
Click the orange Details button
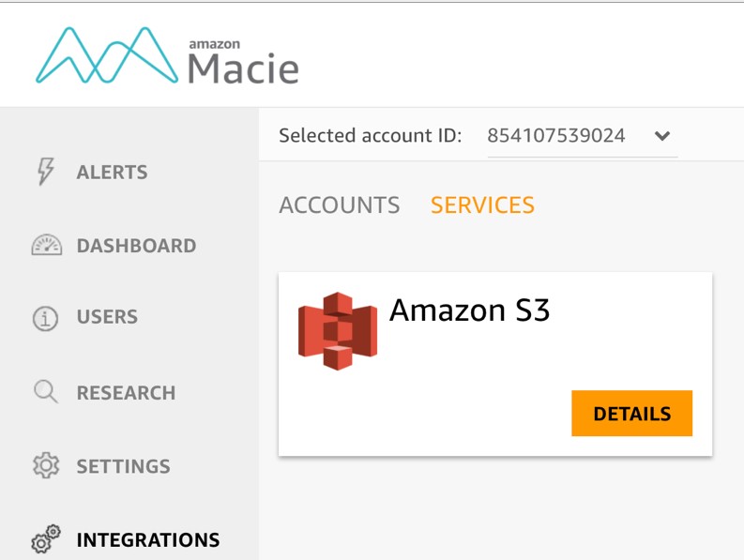click(x=632, y=414)
